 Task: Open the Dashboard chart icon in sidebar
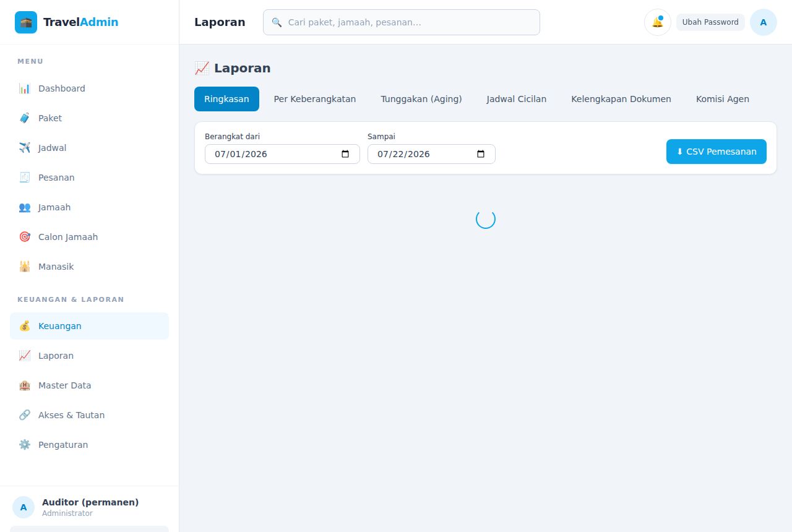(25, 88)
